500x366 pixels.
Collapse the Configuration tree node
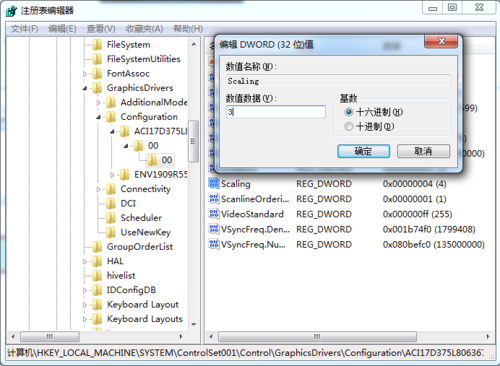pyautogui.click(x=99, y=117)
